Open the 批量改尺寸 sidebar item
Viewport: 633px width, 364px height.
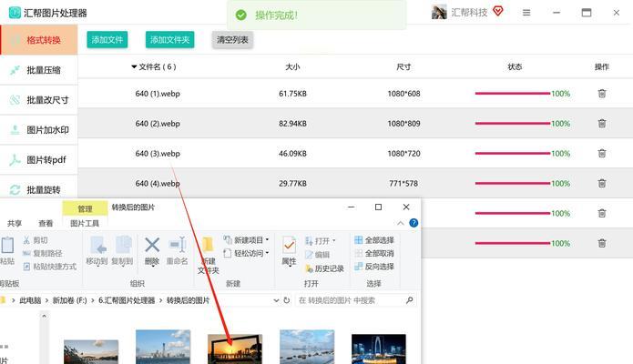(39, 100)
